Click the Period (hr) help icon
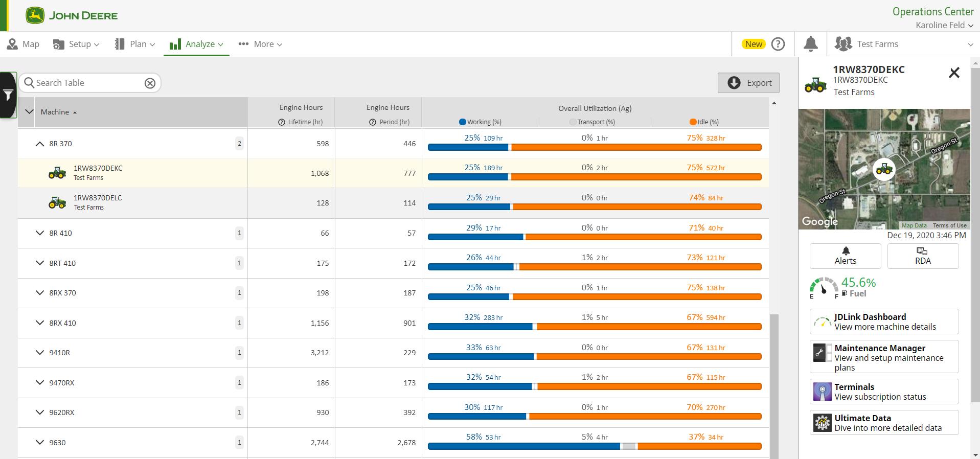The image size is (980, 459). pyautogui.click(x=372, y=122)
